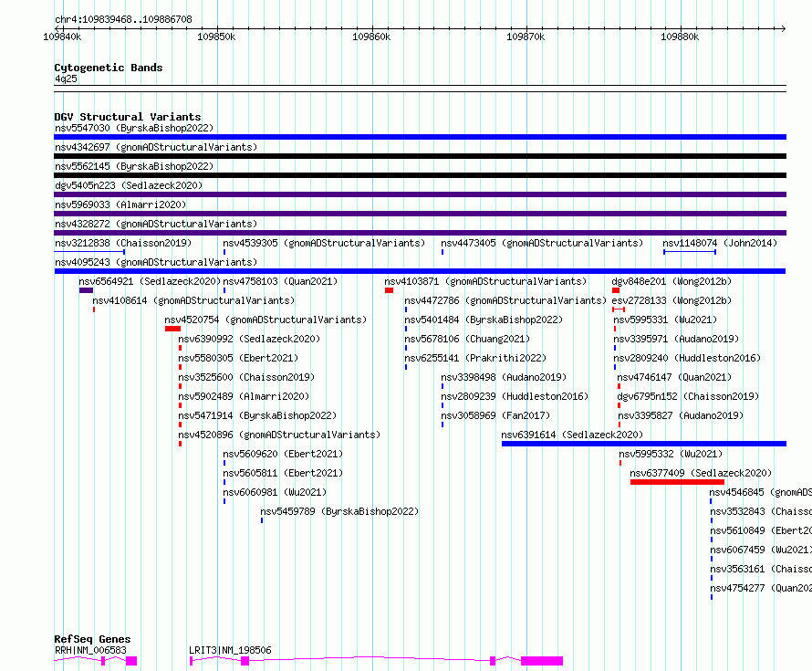The image size is (812, 671).
Task: Open the nsv5610849 variant label
Action: [760, 530]
